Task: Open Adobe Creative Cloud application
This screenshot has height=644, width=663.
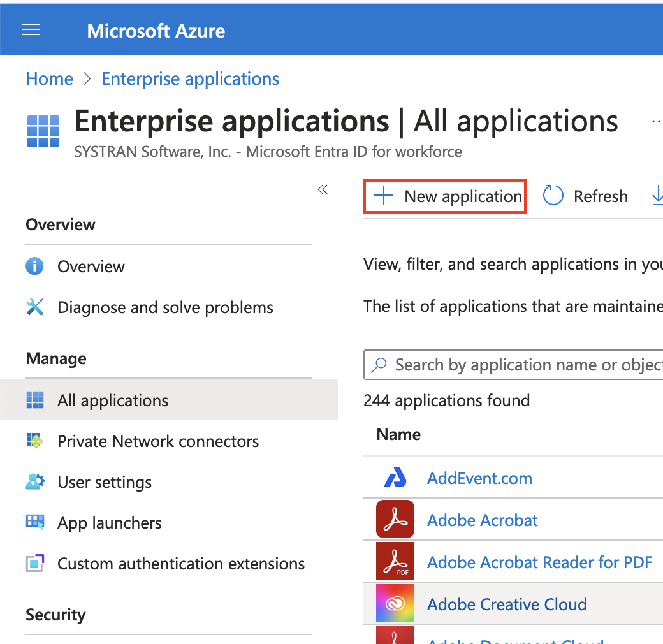Action: pyautogui.click(x=507, y=604)
